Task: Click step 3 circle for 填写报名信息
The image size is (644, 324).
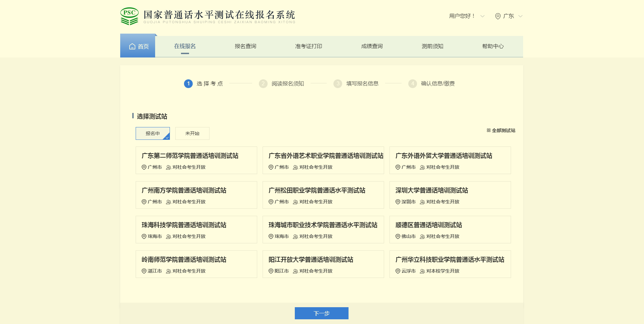Action: pyautogui.click(x=338, y=84)
